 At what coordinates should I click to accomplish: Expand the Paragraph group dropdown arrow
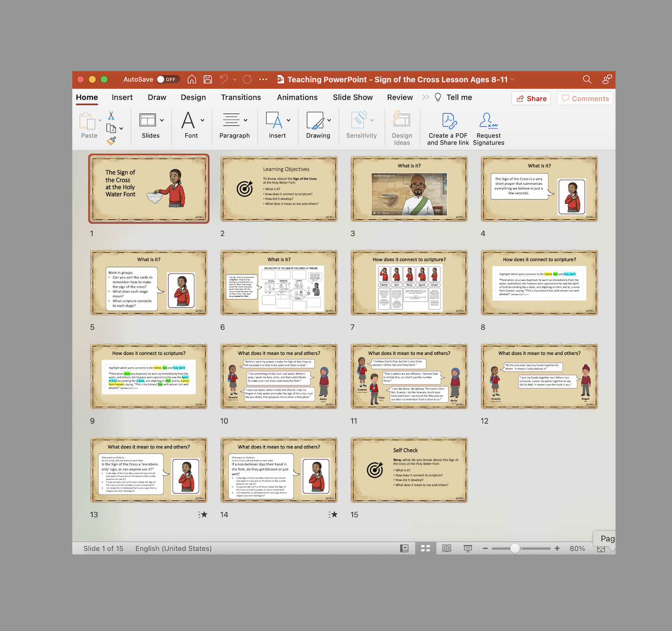click(245, 120)
